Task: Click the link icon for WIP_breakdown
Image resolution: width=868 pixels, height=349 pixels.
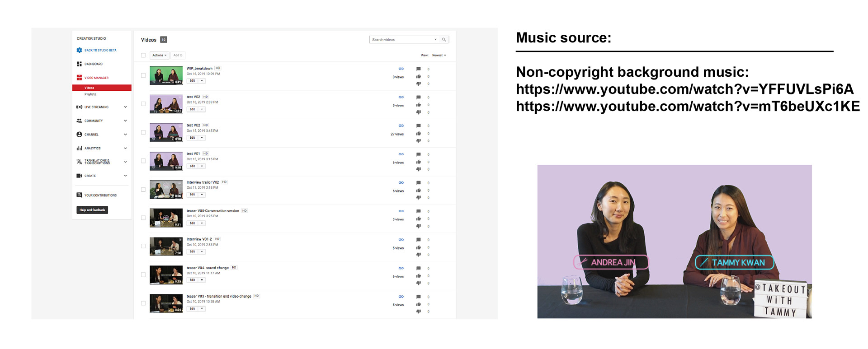Action: click(401, 69)
